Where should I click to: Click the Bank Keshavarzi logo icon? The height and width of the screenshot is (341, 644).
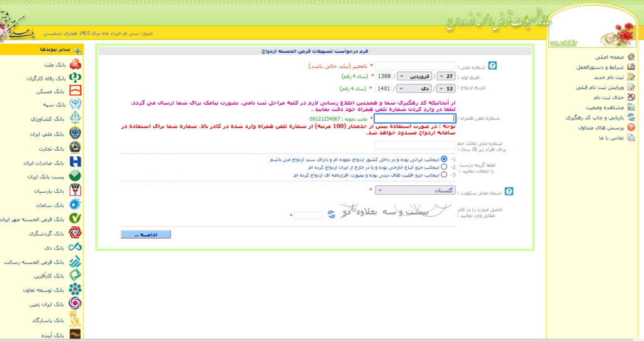coord(75,118)
